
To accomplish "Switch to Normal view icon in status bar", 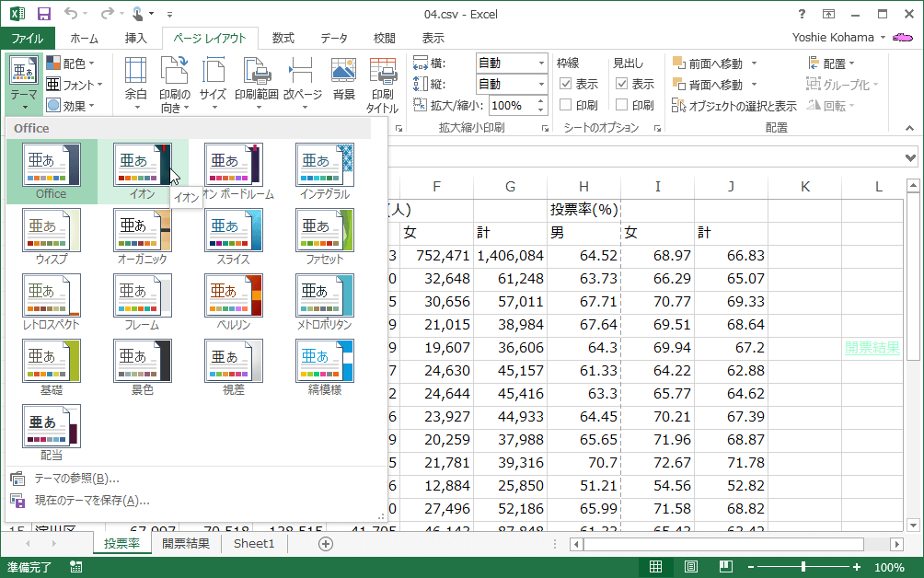I will [x=655, y=567].
